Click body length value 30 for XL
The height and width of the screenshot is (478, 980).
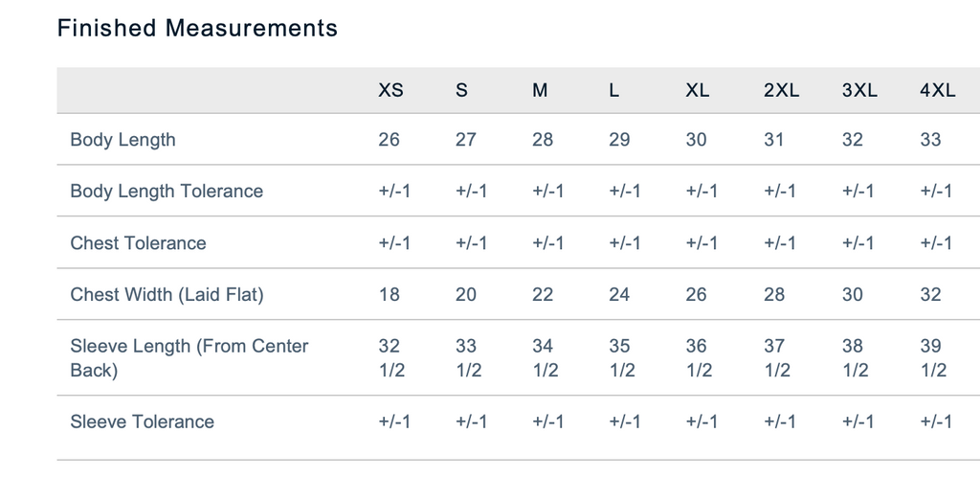pyautogui.click(x=697, y=140)
